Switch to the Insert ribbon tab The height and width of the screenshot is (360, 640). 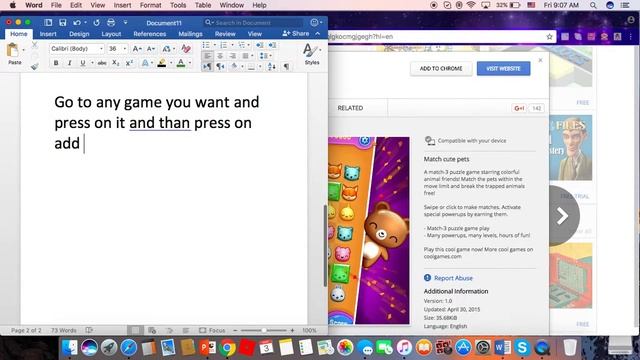48,34
